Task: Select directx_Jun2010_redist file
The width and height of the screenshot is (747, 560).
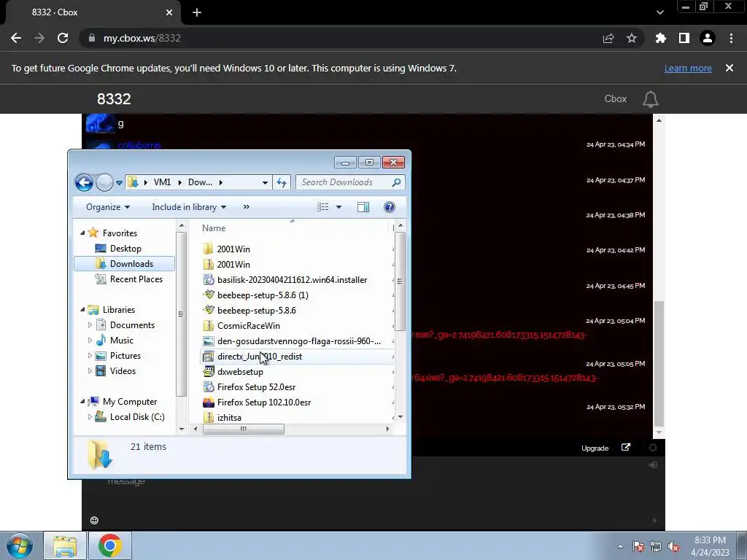Action: [259, 356]
